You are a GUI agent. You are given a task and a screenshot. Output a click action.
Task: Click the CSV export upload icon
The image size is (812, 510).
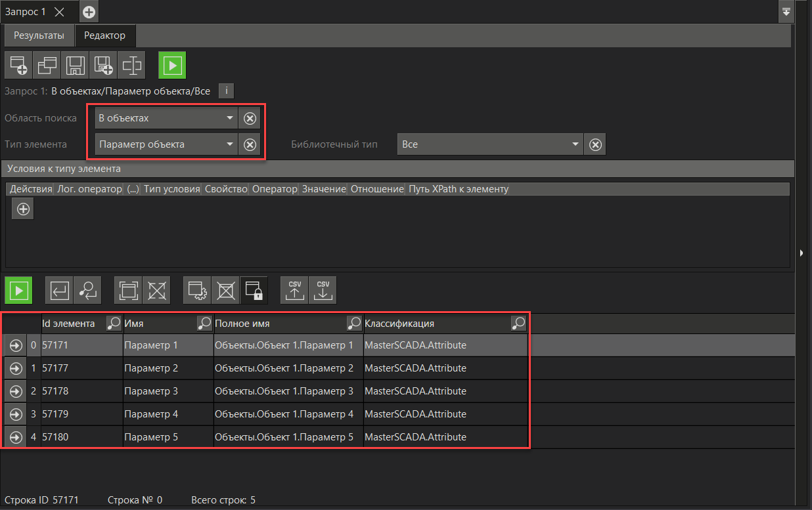coord(294,290)
